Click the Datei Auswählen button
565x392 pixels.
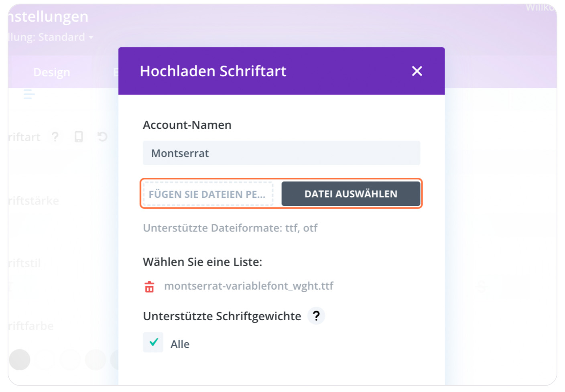pos(351,194)
